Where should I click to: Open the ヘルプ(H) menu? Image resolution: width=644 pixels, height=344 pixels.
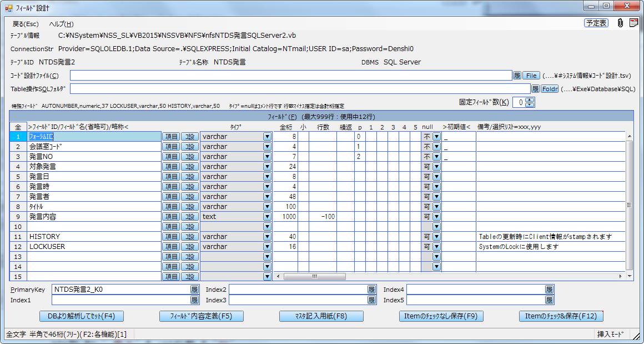pyautogui.click(x=61, y=24)
